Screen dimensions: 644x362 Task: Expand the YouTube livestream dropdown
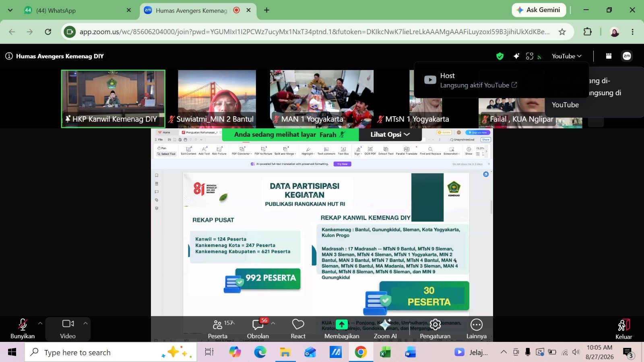point(567,56)
